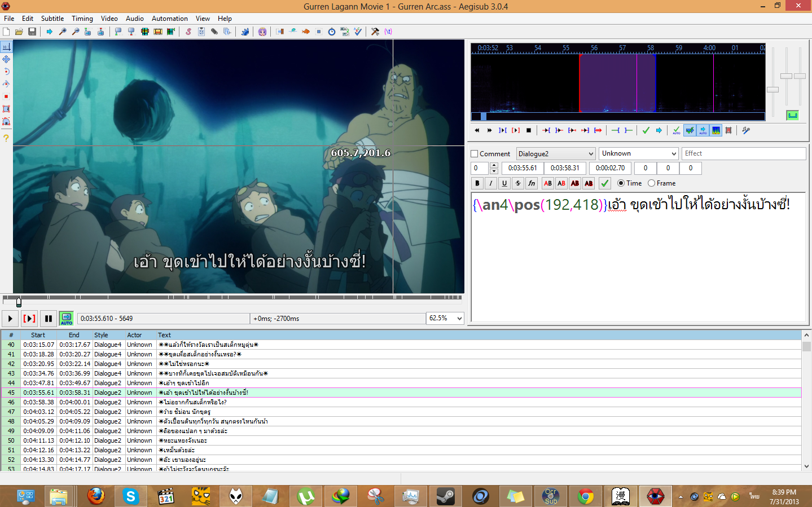Play the current line in video
812x507 pixels.
pyautogui.click(x=29, y=319)
